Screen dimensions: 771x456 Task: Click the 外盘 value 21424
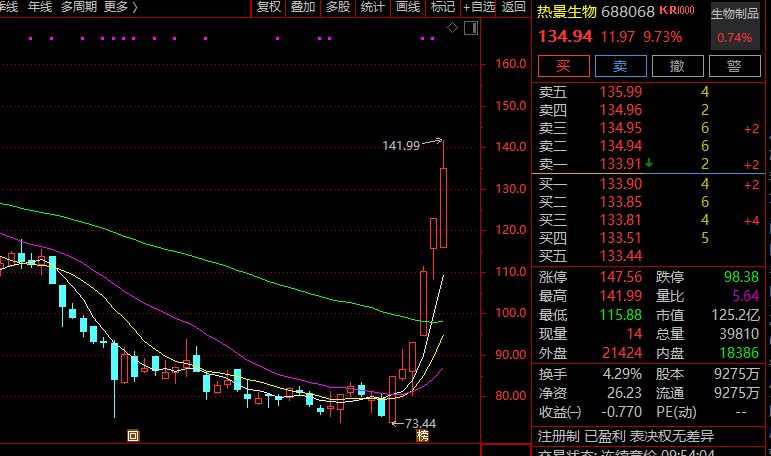tap(622, 353)
